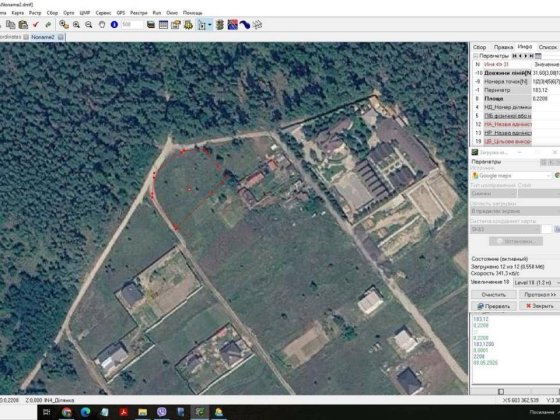This screenshot has width=560, height=420.
Task: Open Microsoft Edge from the taskbar
Action: coord(85,412)
